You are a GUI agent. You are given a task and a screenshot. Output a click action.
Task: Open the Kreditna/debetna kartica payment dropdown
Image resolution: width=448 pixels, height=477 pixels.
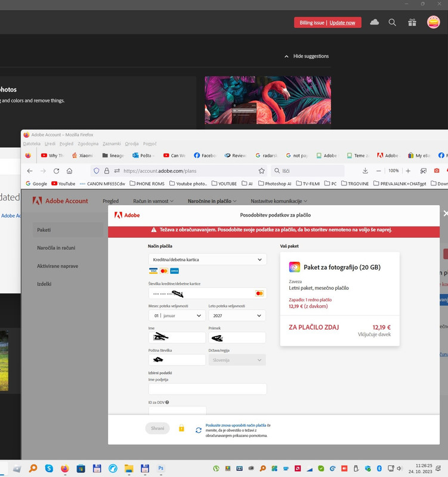click(208, 259)
